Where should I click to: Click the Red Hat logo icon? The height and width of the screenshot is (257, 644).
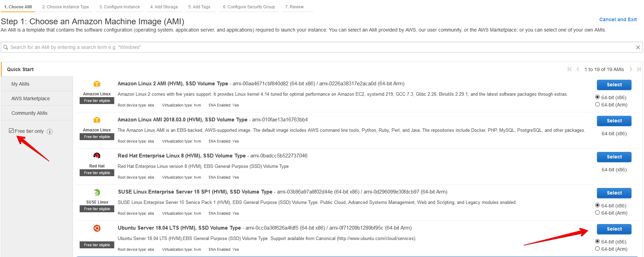point(97,156)
